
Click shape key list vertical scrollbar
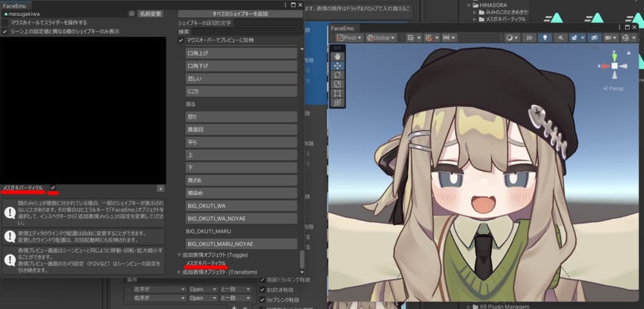point(302,260)
